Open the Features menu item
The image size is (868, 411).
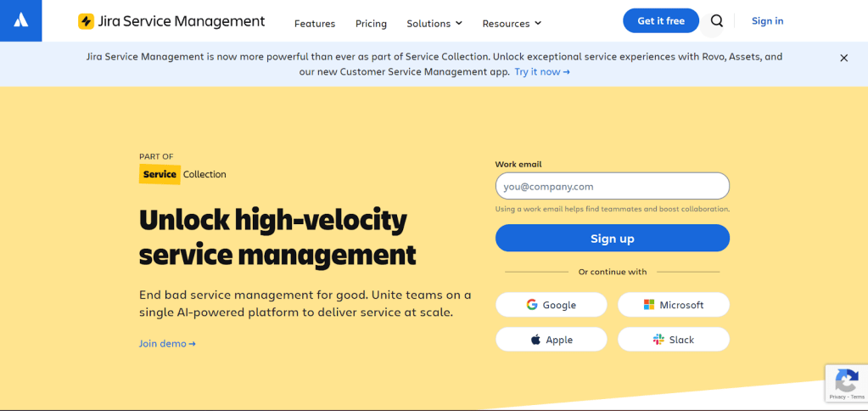point(315,24)
